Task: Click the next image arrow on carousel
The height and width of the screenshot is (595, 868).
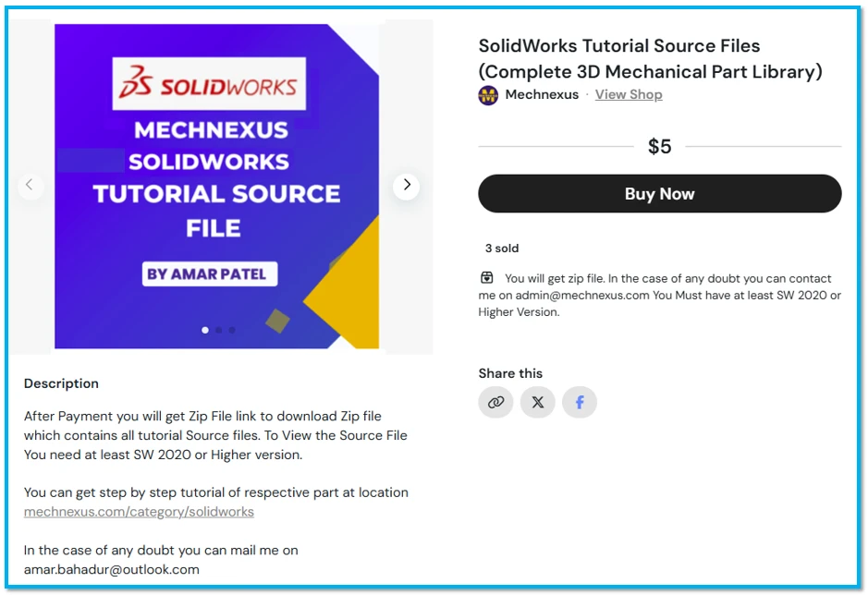Action: point(406,186)
